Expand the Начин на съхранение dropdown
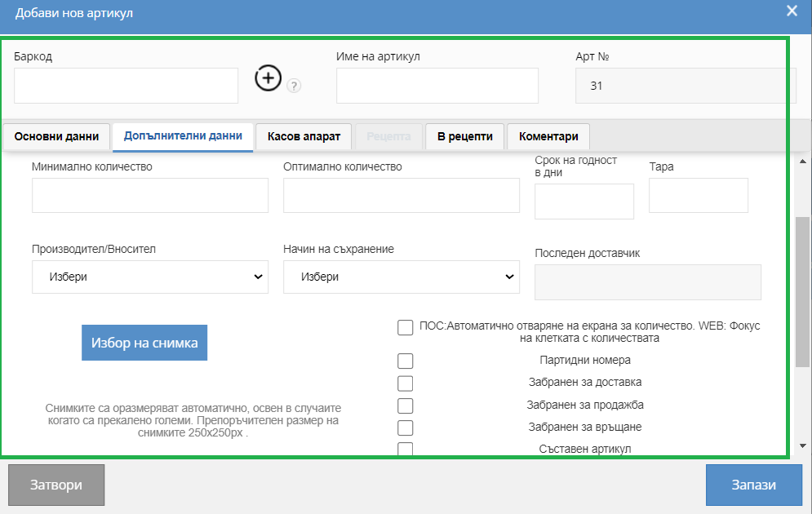 coord(402,277)
